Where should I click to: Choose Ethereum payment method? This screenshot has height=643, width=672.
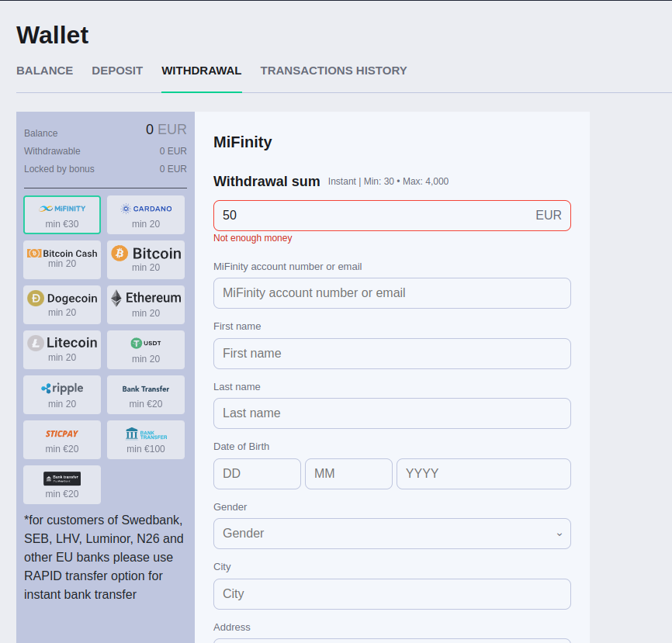tap(146, 305)
